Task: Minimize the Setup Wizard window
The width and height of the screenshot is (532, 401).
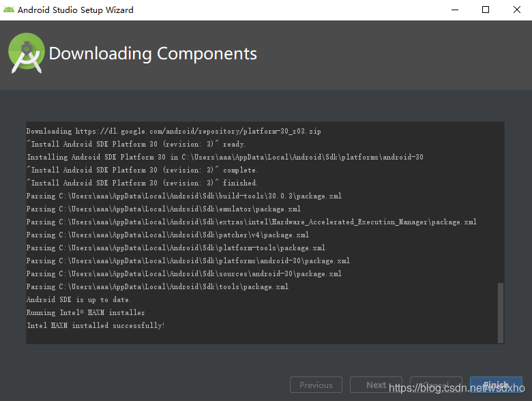Action: (x=455, y=10)
